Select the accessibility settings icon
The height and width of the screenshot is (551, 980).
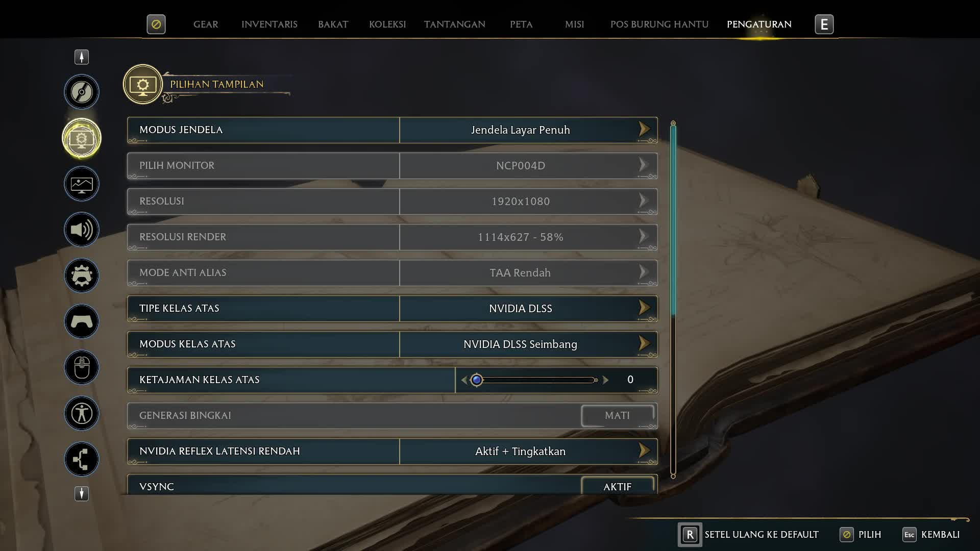(x=82, y=413)
